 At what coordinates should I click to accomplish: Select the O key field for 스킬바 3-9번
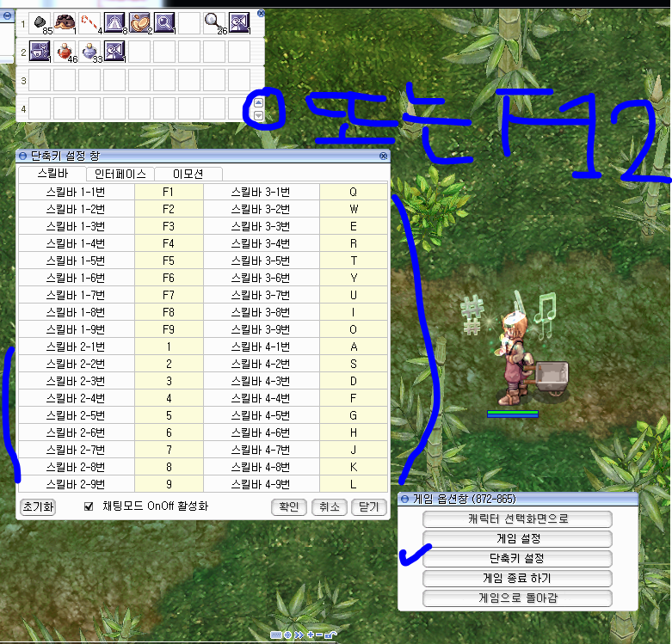(354, 329)
